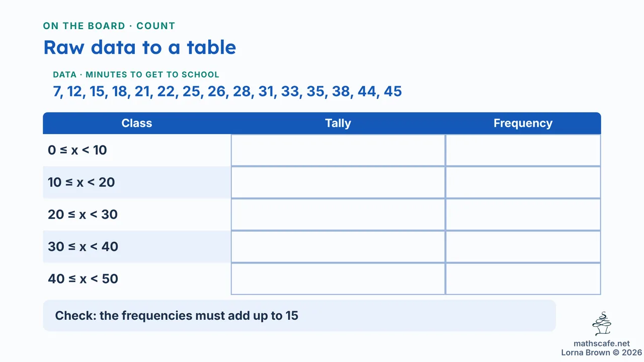Click the check frequencies hint box

click(x=299, y=316)
